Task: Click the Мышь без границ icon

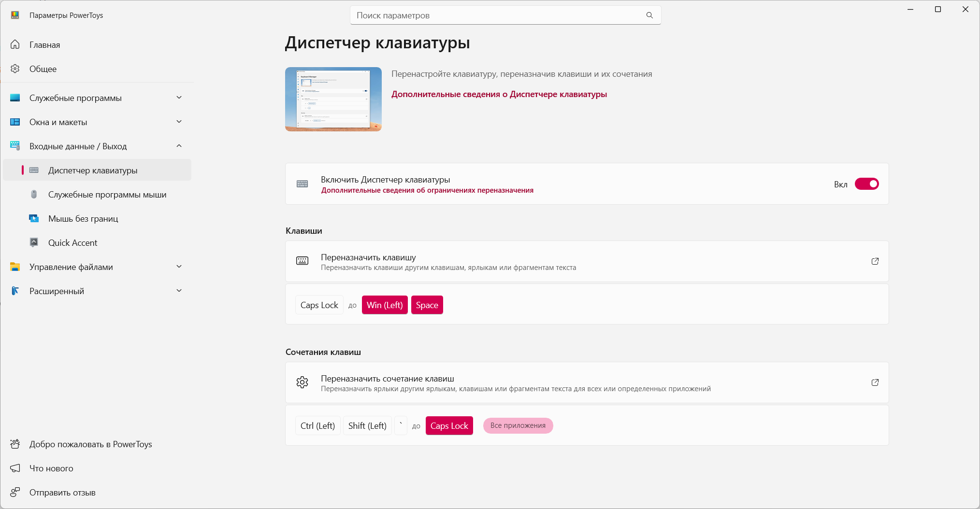Action: (34, 218)
